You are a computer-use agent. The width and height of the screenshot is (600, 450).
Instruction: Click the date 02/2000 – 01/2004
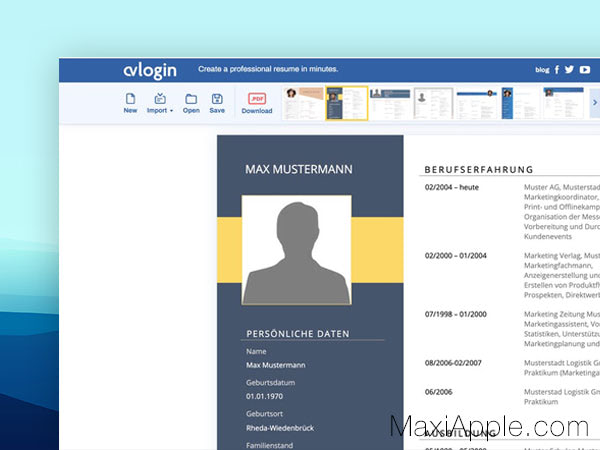pyautogui.click(x=455, y=256)
